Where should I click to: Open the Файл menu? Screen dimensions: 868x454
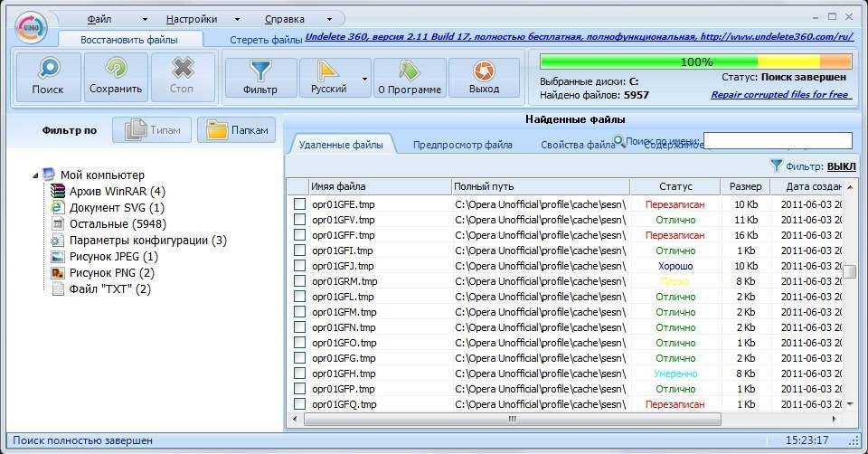coord(99,19)
